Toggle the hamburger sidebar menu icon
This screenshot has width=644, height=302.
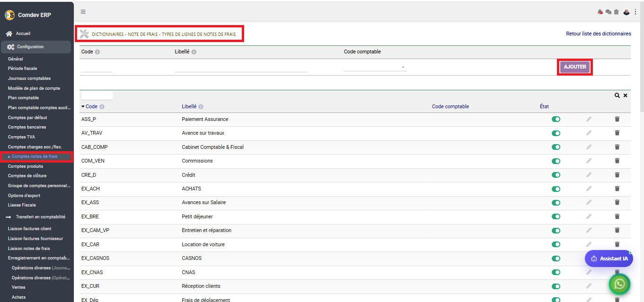coord(83,12)
